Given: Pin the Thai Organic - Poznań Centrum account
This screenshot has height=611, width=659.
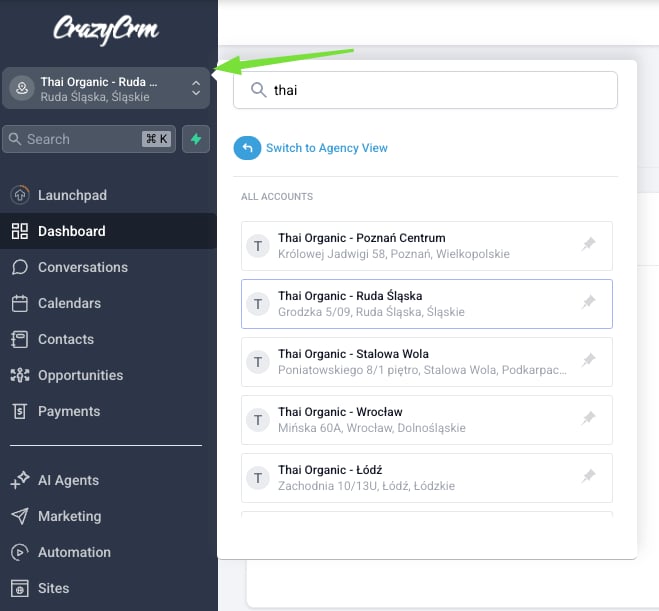Looking at the screenshot, I should coord(589,245).
